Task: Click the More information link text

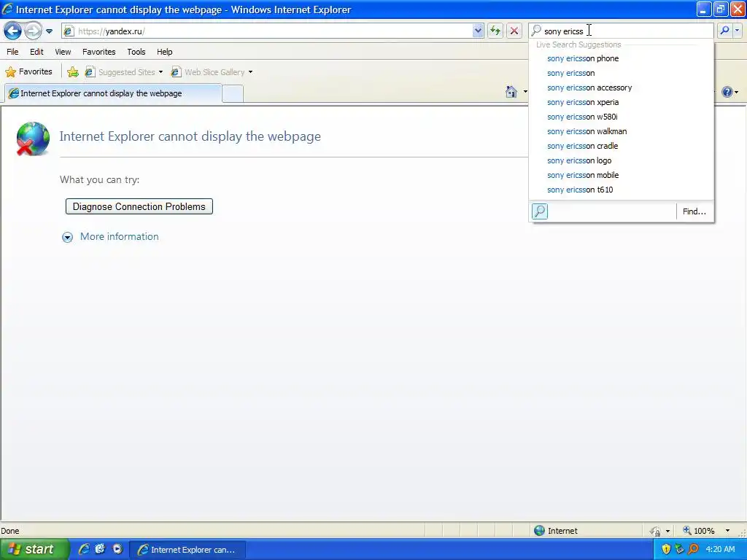Action: (x=119, y=237)
